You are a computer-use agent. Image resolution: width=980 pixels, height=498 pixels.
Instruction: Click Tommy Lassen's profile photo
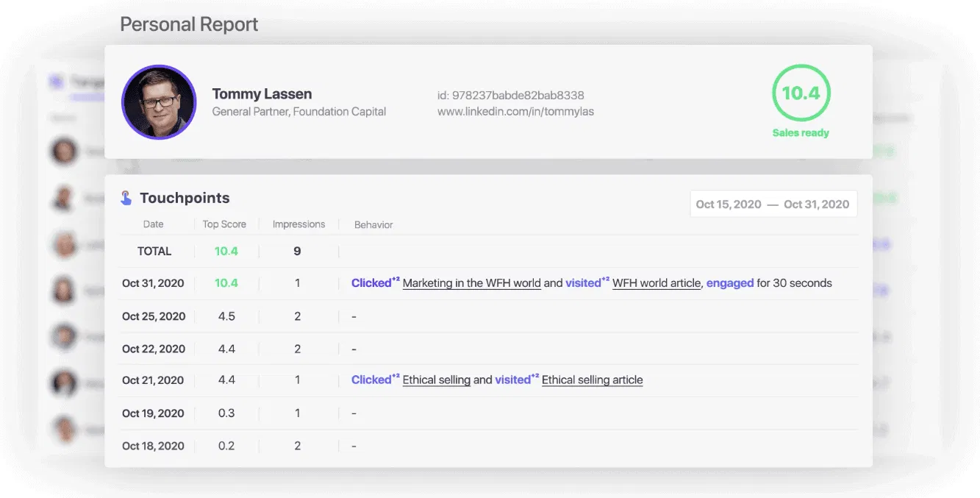coord(159,102)
